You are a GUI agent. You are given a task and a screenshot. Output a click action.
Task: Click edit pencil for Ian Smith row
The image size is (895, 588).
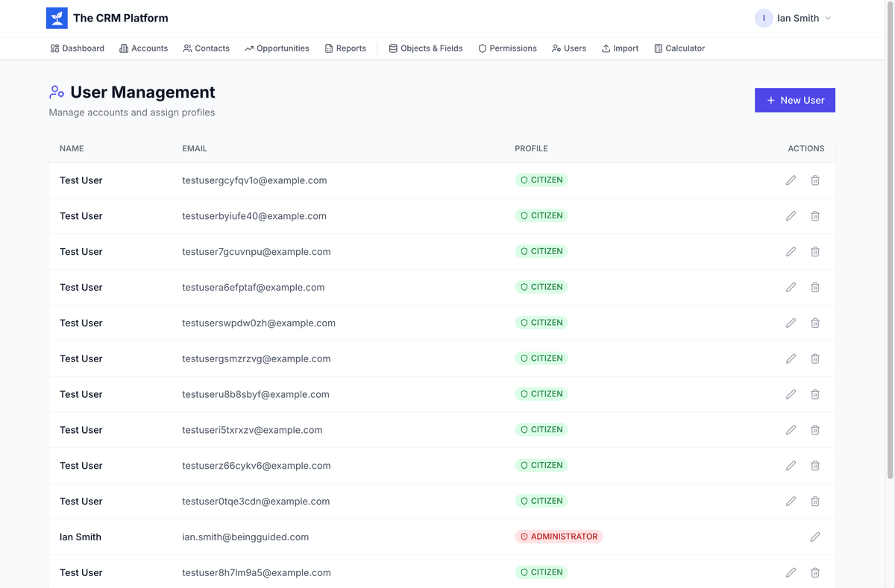pos(815,537)
